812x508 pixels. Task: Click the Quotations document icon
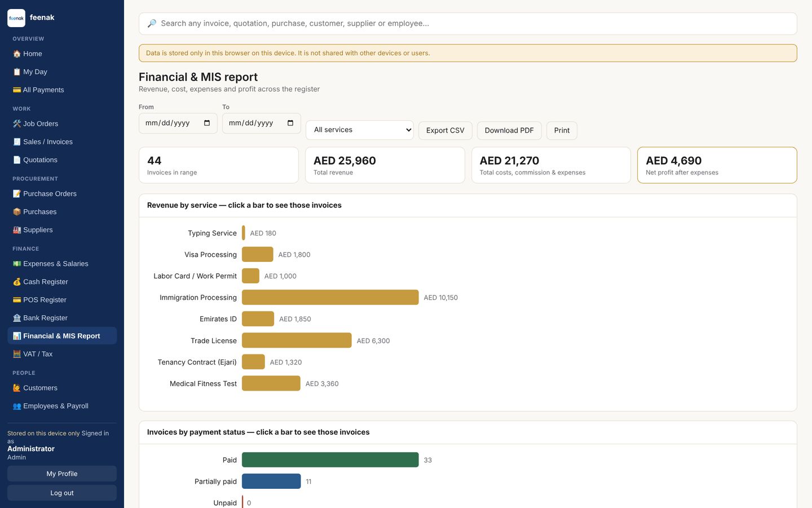tap(17, 160)
